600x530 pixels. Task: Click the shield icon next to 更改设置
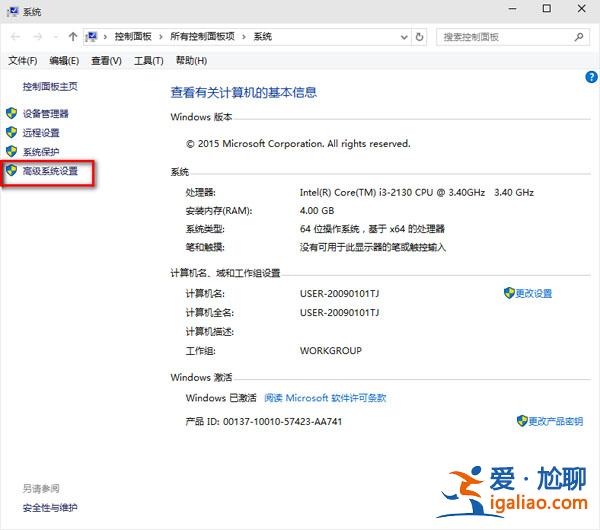pyautogui.click(x=509, y=293)
